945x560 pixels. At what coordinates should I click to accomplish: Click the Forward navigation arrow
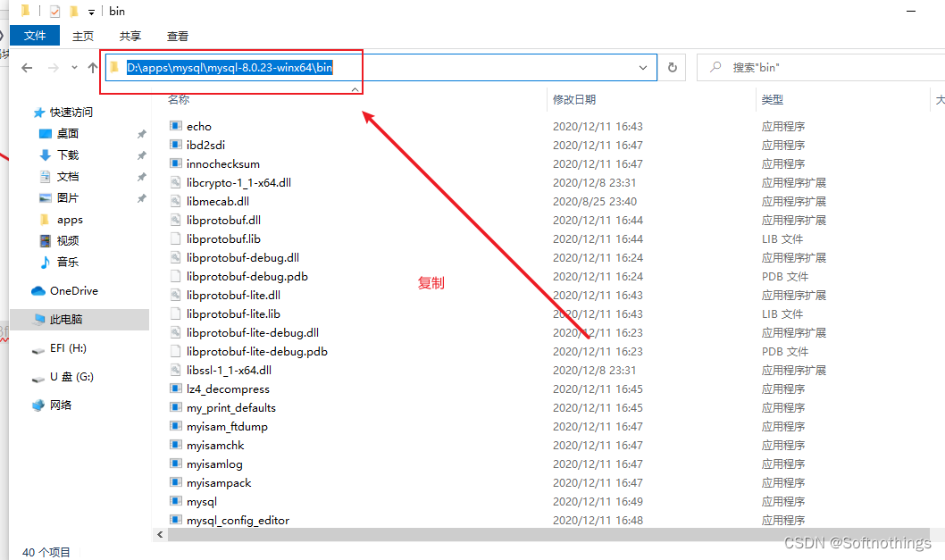click(x=54, y=68)
